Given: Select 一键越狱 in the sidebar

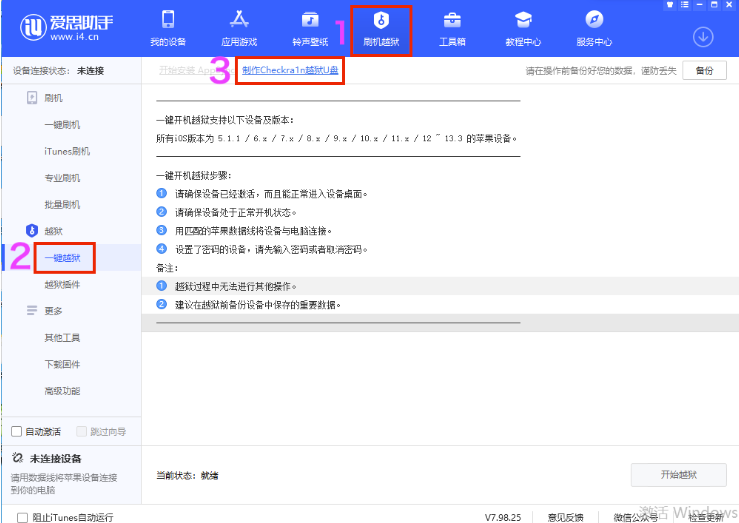Looking at the screenshot, I should pyautogui.click(x=62, y=258).
